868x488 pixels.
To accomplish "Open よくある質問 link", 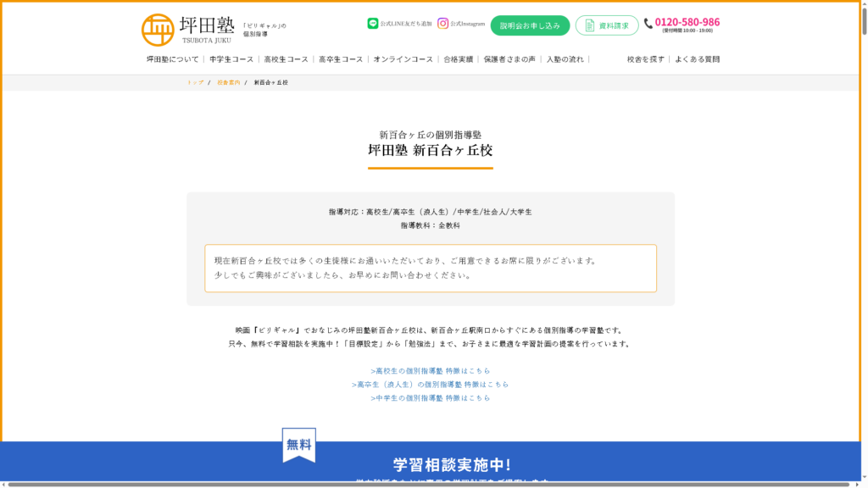I will tap(697, 59).
